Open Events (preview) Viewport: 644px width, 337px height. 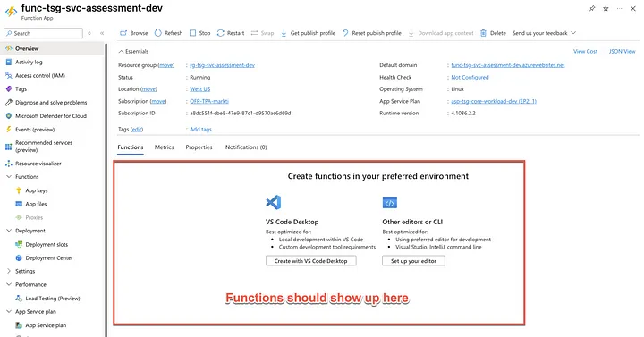[x=35, y=130]
